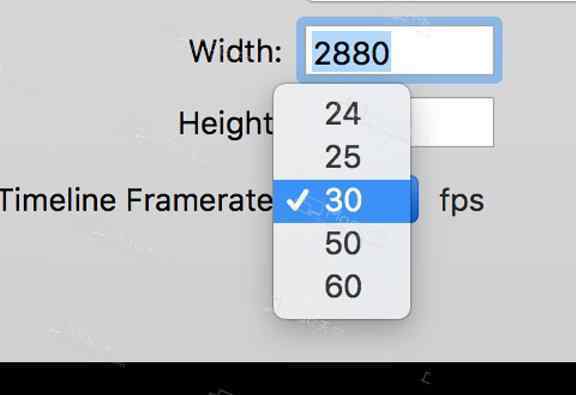
Task: Choose 24 from the framerate menu
Action: (342, 114)
